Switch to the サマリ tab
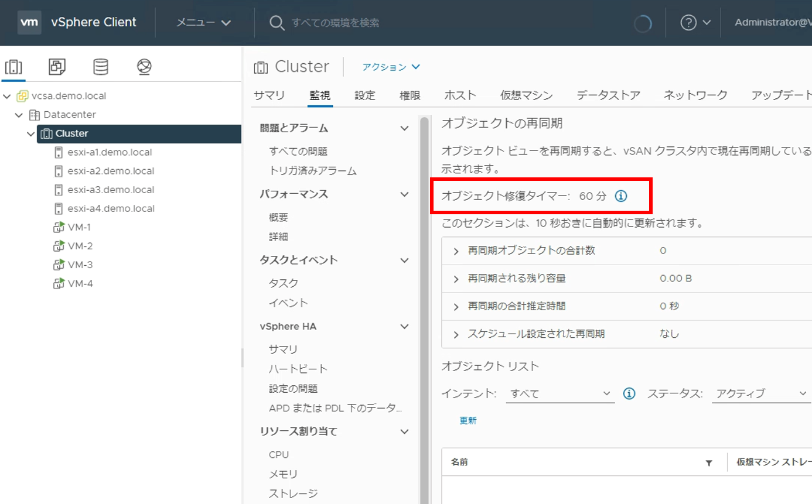 (x=269, y=95)
